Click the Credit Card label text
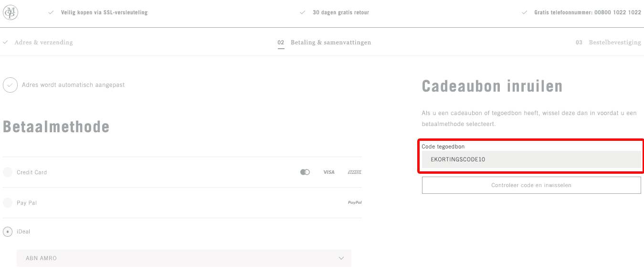Viewport: 644px width, 274px height. (x=32, y=172)
